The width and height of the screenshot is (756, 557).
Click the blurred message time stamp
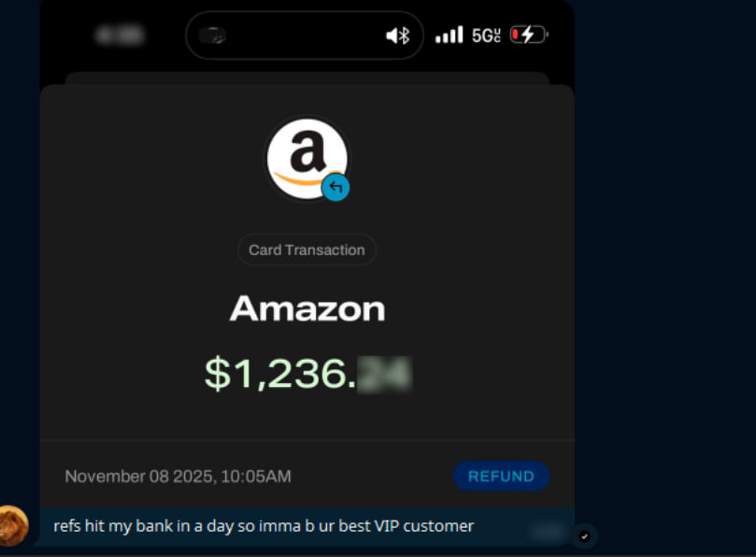549,532
